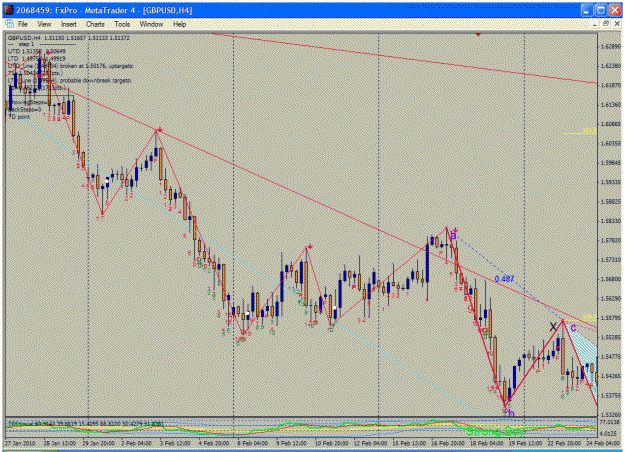The width and height of the screenshot is (625, 452).
Task: Close the GBPUSD chart child window
Action: coord(617,24)
